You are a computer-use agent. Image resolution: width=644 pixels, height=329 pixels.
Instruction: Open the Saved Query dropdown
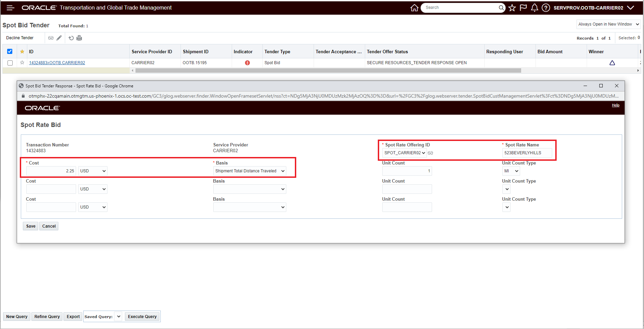pyautogui.click(x=118, y=317)
